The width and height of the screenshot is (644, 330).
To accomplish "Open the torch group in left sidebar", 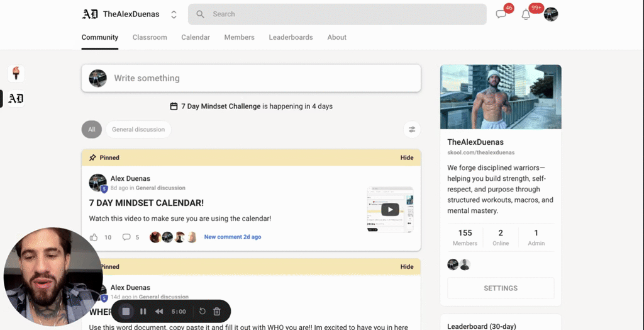I will click(16, 74).
